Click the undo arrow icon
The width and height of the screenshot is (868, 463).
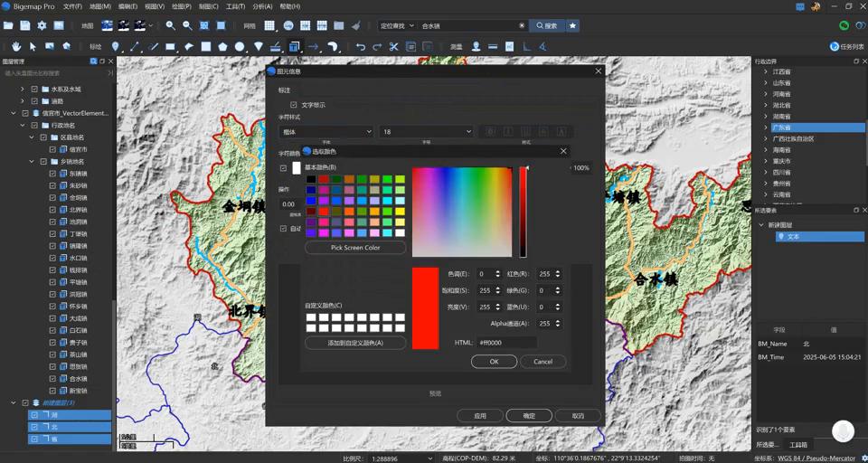[x=361, y=46]
